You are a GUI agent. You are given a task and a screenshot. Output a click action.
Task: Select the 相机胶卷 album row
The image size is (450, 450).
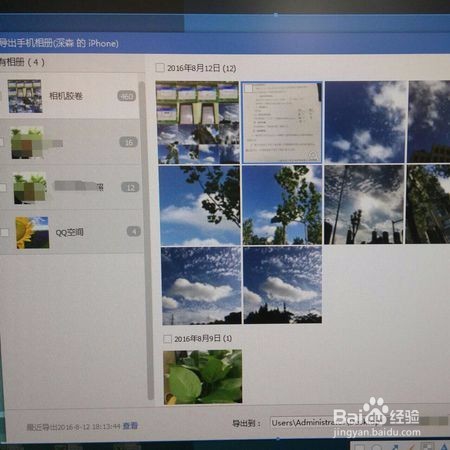pyautogui.click(x=69, y=96)
